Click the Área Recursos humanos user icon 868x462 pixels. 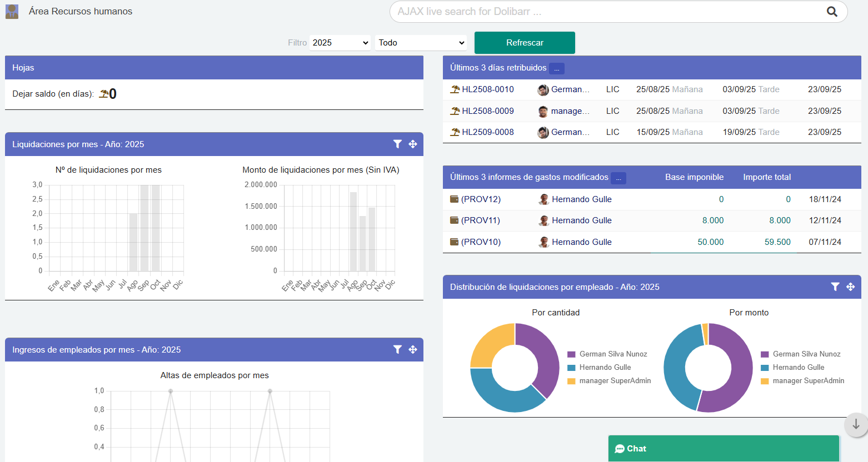click(12, 12)
